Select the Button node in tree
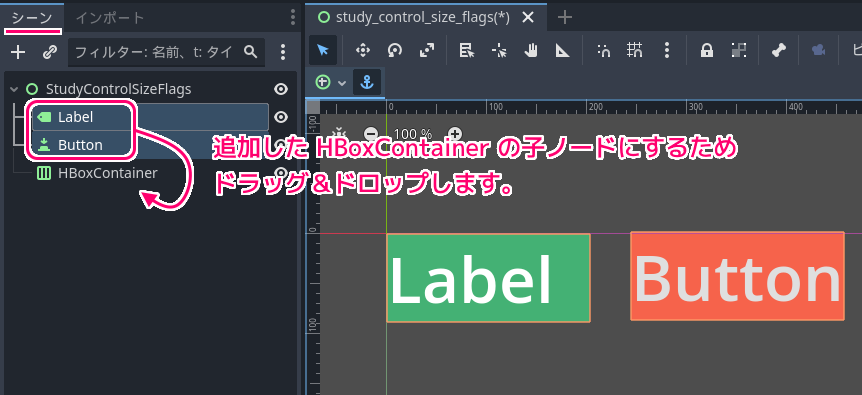This screenshot has width=862, height=395. point(80,145)
